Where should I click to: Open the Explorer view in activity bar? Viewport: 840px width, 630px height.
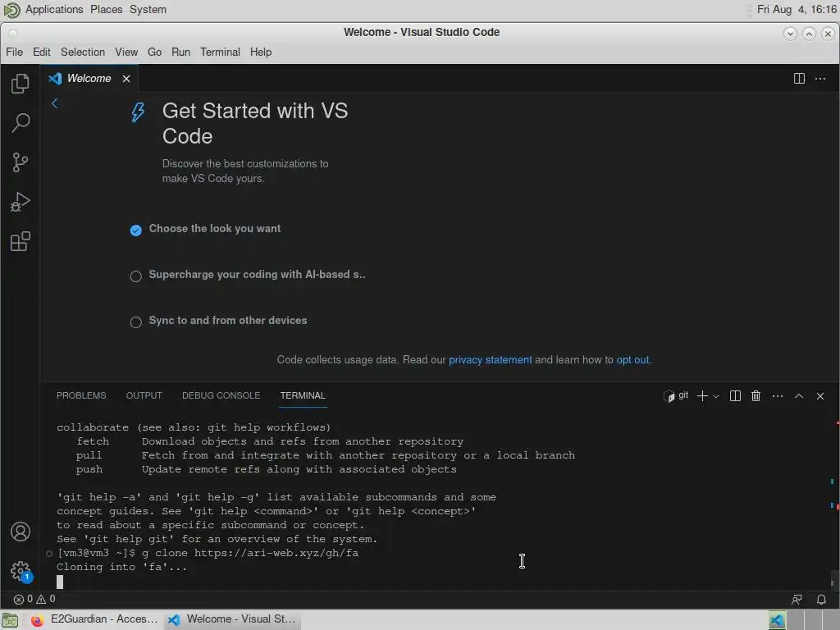(21, 84)
